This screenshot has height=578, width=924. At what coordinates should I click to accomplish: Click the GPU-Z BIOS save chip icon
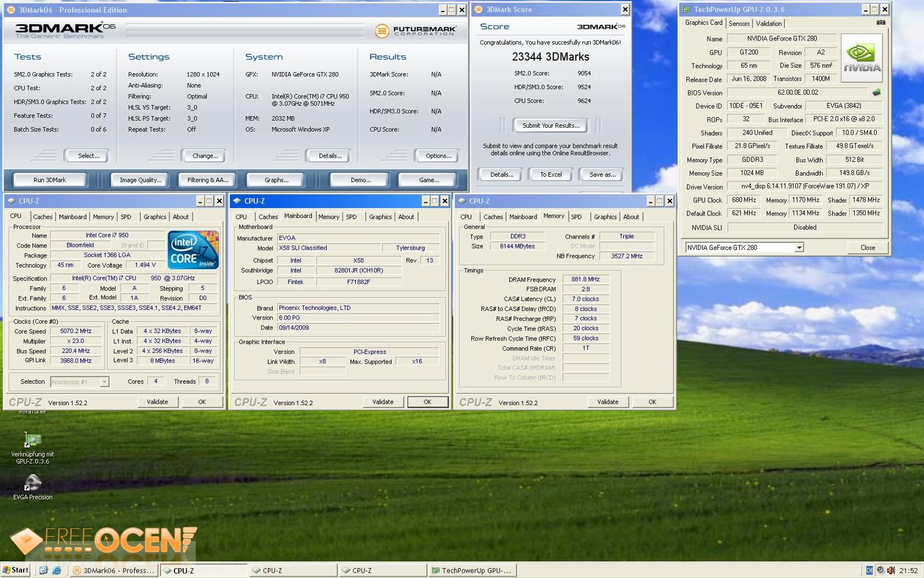coord(877,92)
